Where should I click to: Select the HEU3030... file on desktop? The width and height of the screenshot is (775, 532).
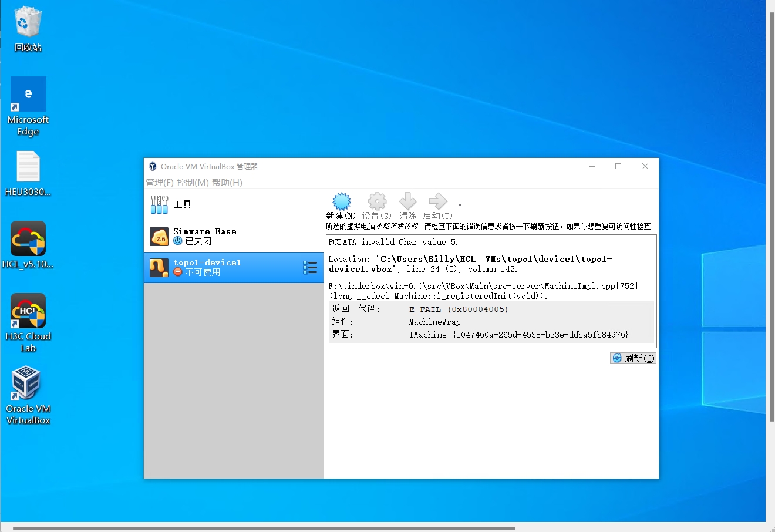(28, 174)
